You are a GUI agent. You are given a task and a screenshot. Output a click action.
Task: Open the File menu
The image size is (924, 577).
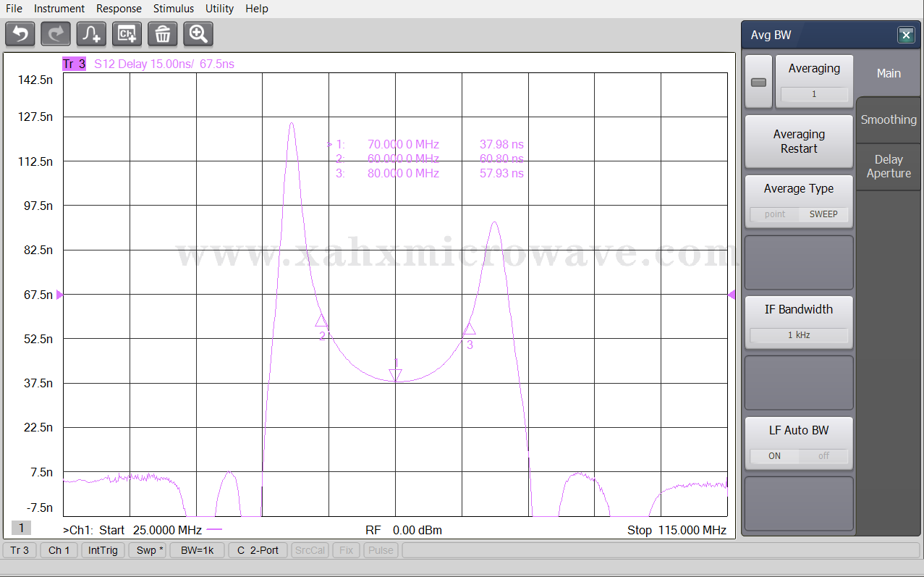click(14, 9)
